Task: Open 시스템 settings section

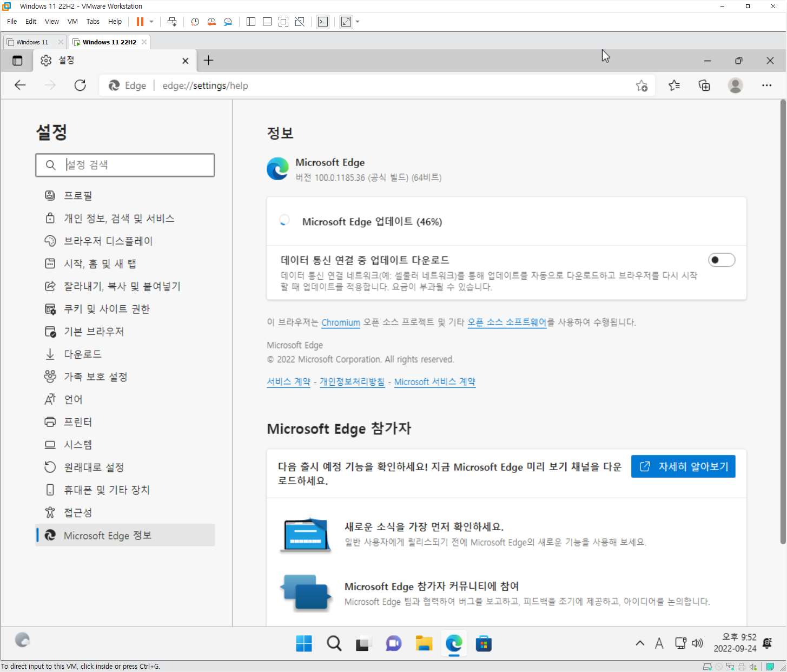Action: tap(125, 445)
